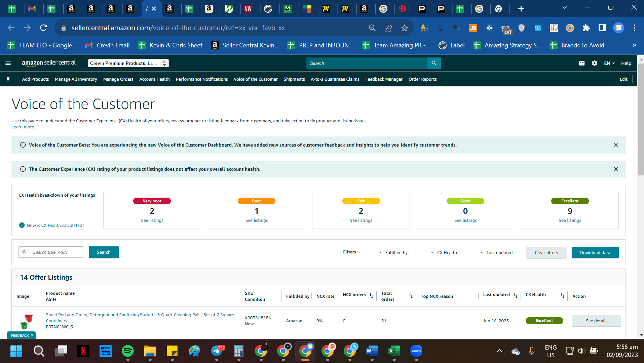Open the Small Red and Green Bucket product link
644x363 pixels.
(x=140, y=318)
